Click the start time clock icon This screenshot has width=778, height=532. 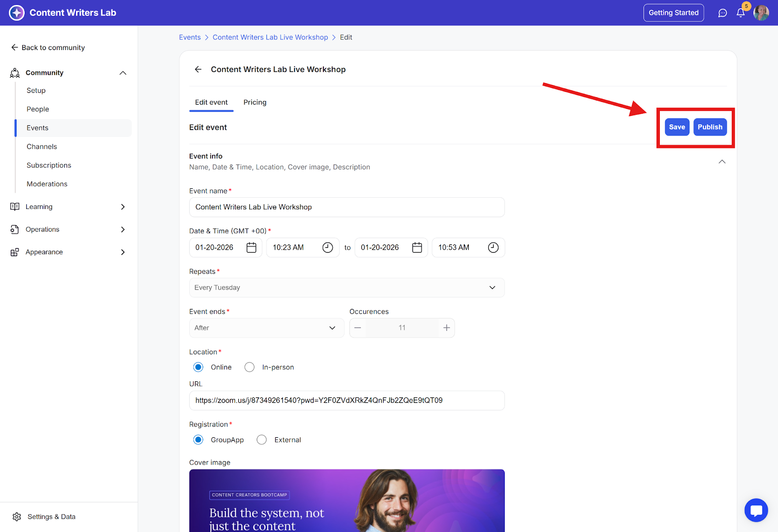click(x=328, y=248)
